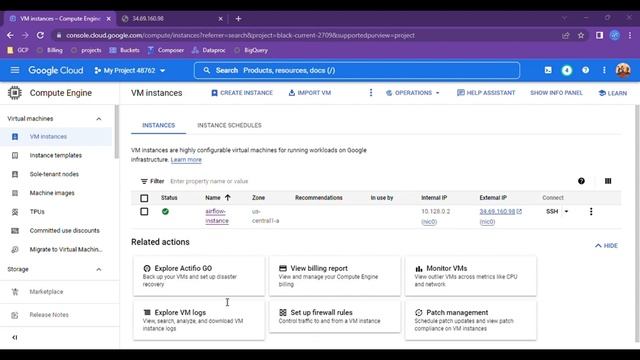Open My Project 48762 project selector

[129, 70]
